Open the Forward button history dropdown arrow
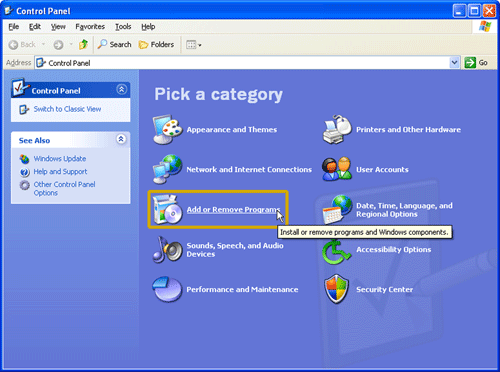The height and width of the screenshot is (372, 500). 71,44
